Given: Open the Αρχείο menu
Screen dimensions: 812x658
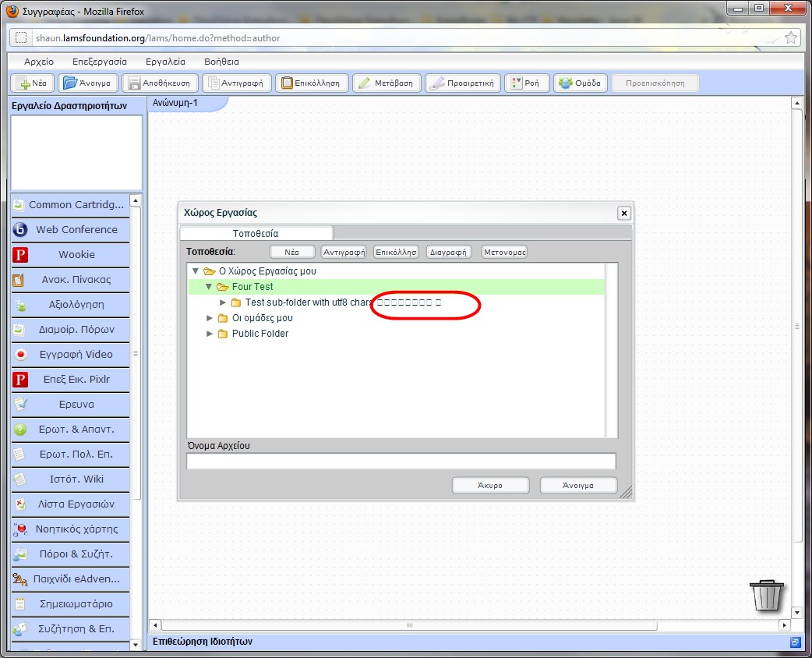Looking at the screenshot, I should pyautogui.click(x=39, y=62).
